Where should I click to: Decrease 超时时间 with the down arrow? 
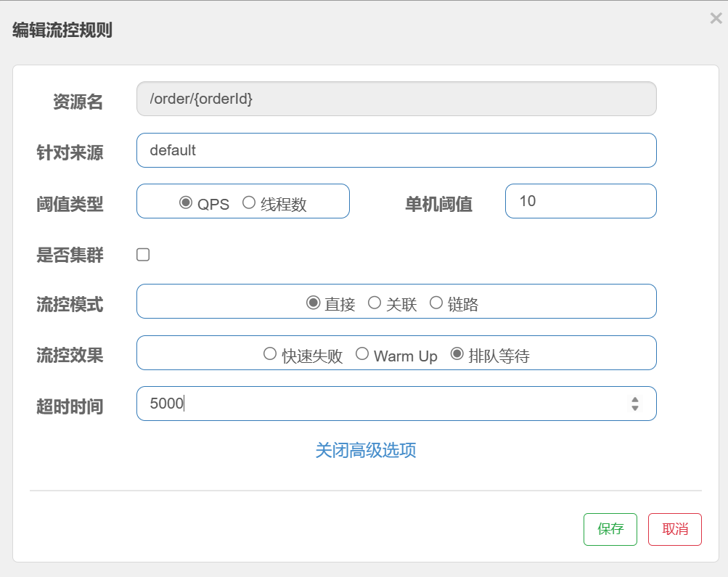[x=634, y=408]
